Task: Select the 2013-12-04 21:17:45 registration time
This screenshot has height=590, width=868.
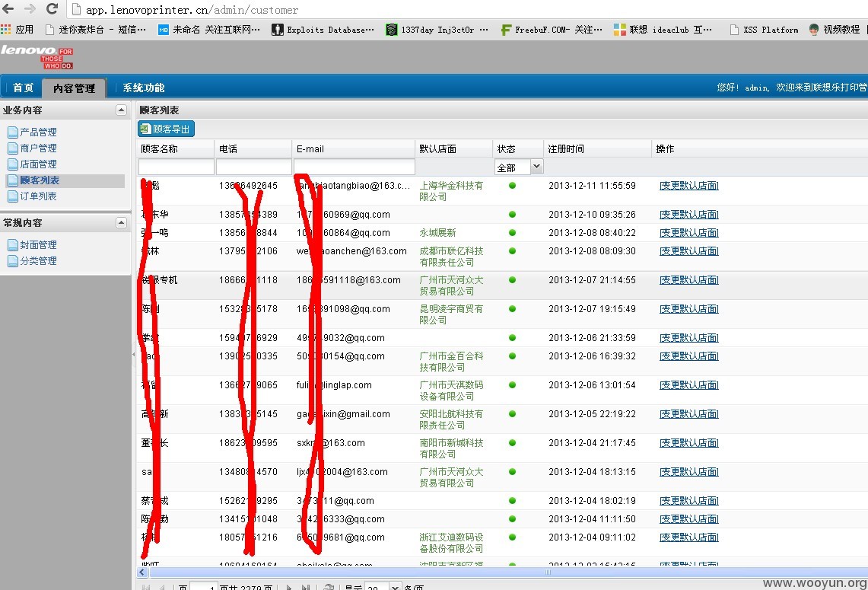Action: (x=592, y=442)
